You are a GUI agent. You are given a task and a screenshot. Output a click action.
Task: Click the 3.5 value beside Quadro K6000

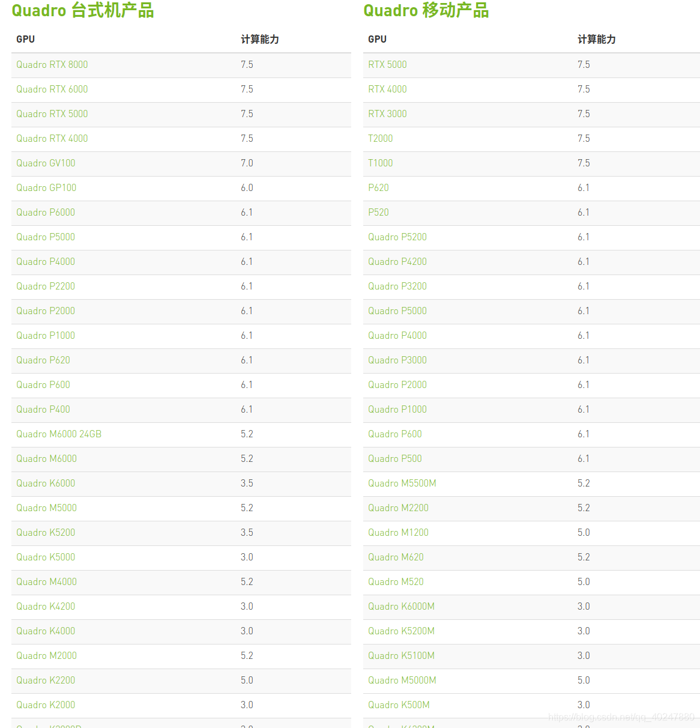(x=247, y=484)
